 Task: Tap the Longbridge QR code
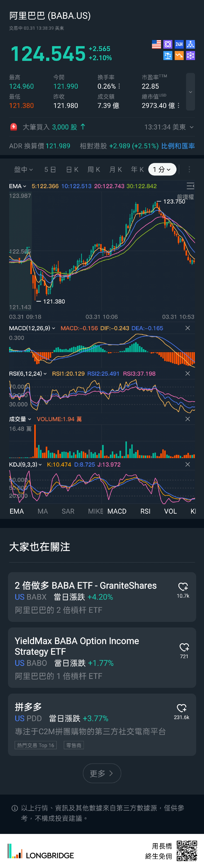(x=187, y=851)
